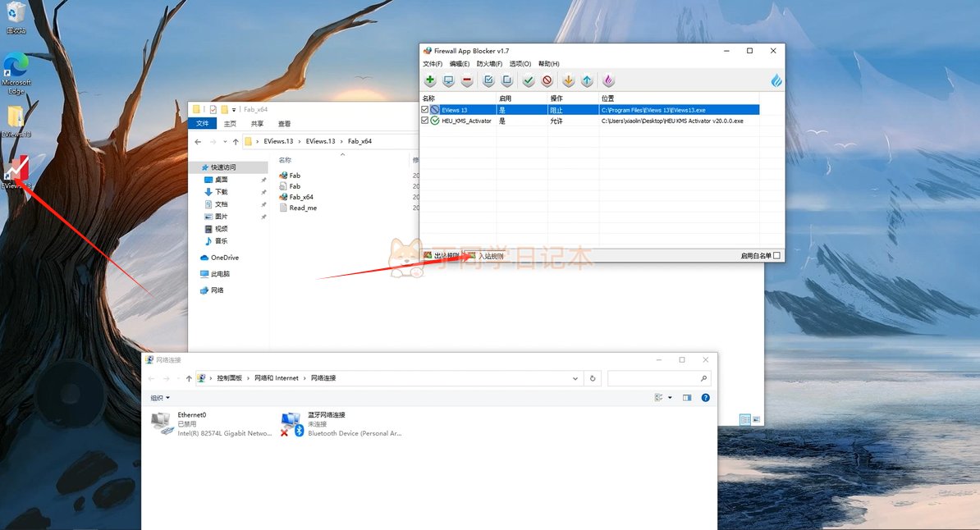
Task: Click the green plus add application icon
Action: pyautogui.click(x=430, y=80)
